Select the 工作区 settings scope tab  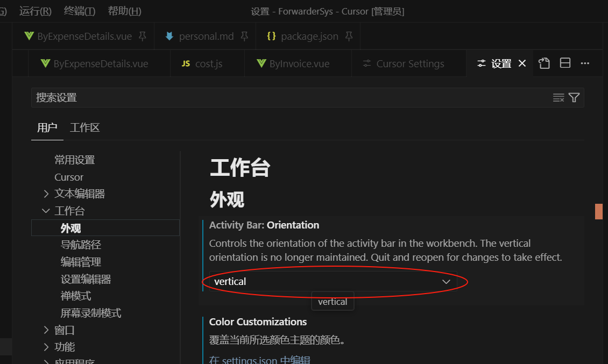(85, 127)
